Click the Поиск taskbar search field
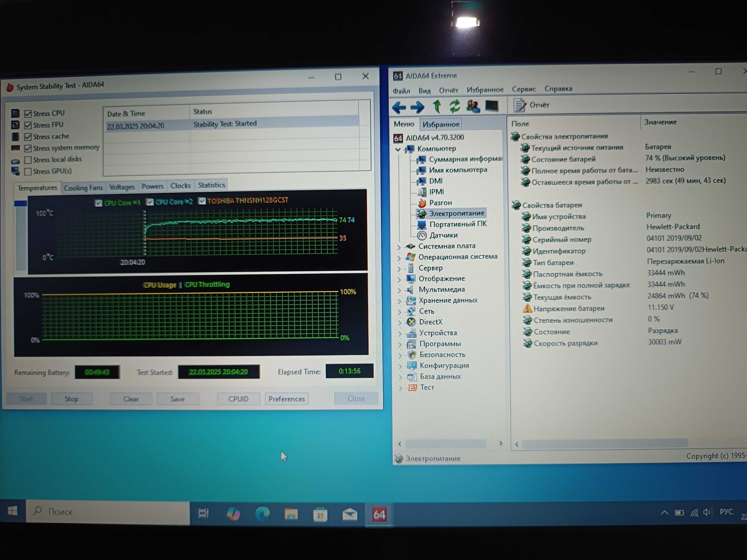 click(x=108, y=512)
